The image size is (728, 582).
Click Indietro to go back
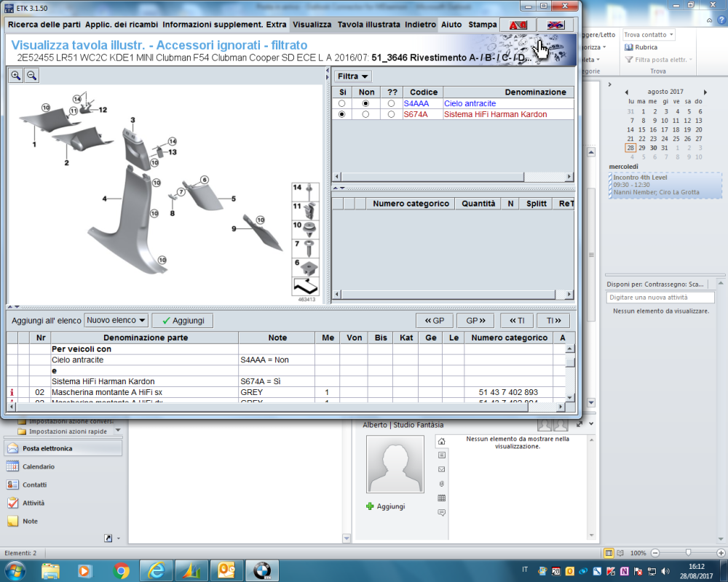[x=420, y=25]
